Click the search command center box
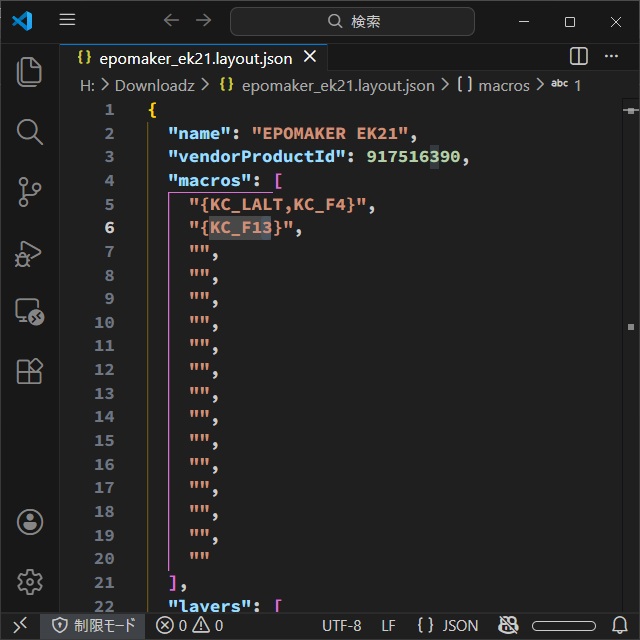The height and width of the screenshot is (640, 640). [352, 21]
